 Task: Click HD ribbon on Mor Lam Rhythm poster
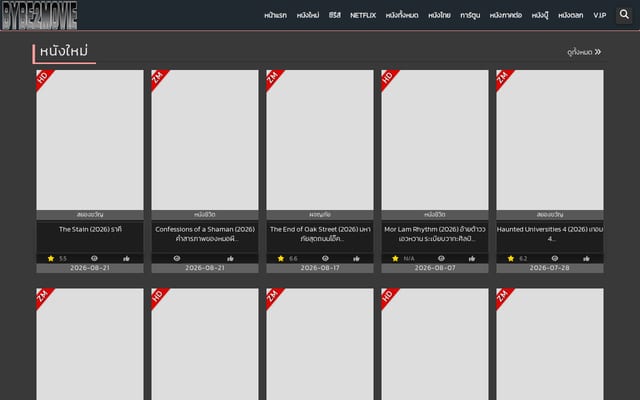388,77
